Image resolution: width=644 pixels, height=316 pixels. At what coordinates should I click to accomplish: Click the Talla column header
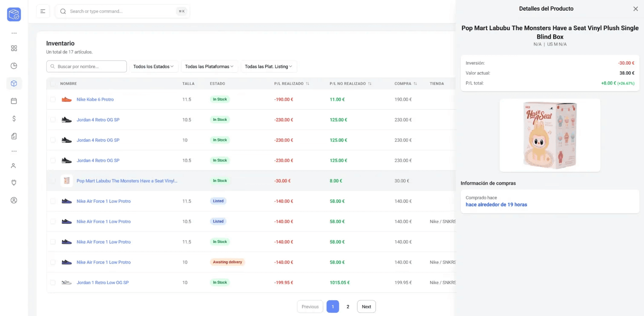(x=188, y=84)
